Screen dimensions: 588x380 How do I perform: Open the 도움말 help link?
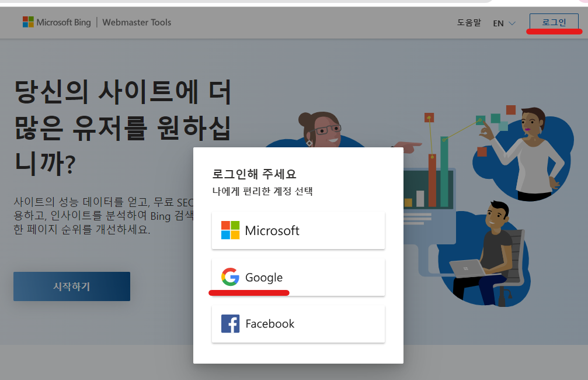[x=469, y=23]
